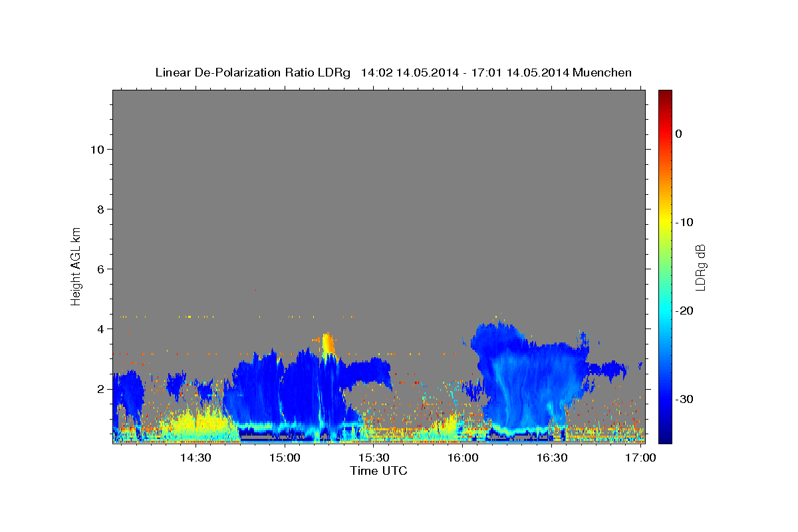Click the "Muenchen" location text in title
798x532 pixels.
point(602,72)
